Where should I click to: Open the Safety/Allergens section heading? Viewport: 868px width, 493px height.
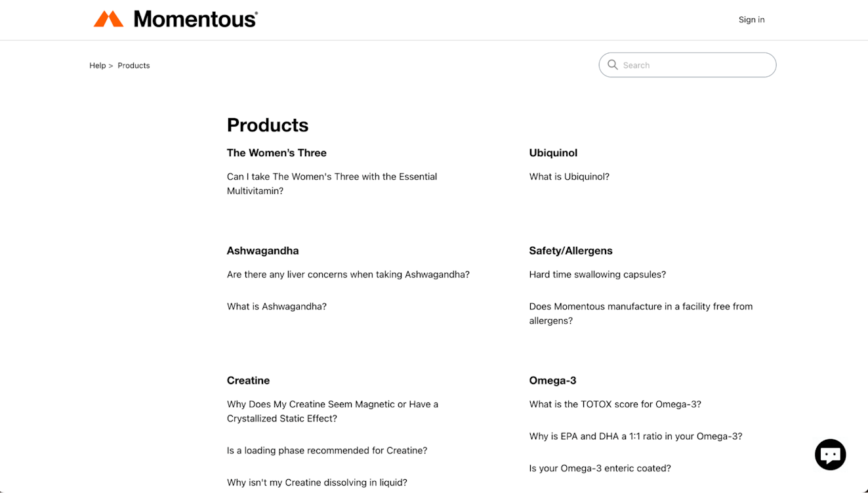click(570, 251)
